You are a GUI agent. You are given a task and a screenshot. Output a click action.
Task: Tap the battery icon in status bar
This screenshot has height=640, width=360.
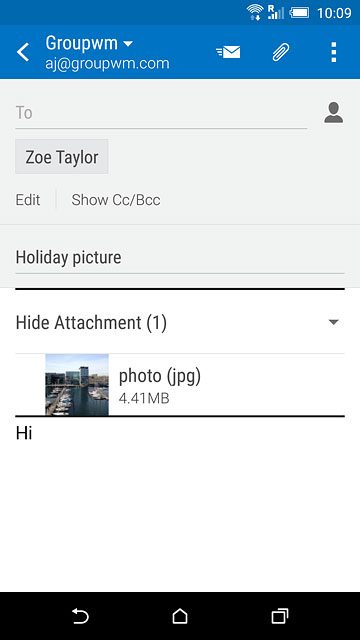coord(300,13)
